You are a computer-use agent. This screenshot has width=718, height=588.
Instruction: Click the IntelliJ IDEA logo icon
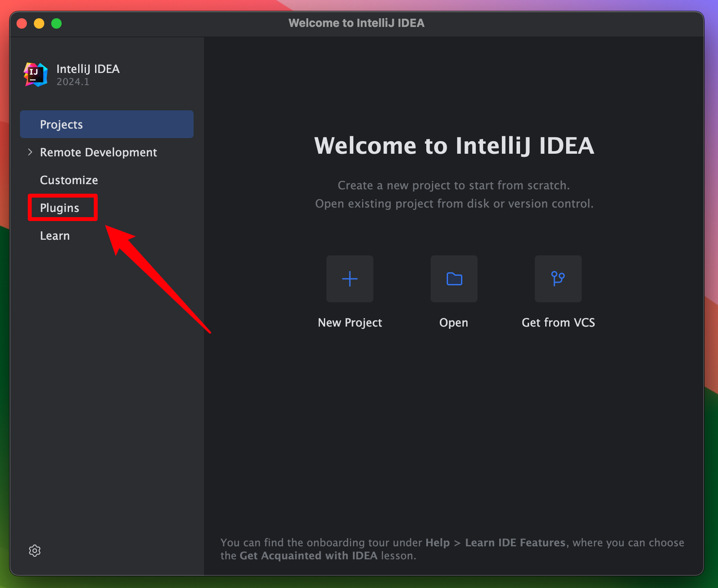pos(36,75)
